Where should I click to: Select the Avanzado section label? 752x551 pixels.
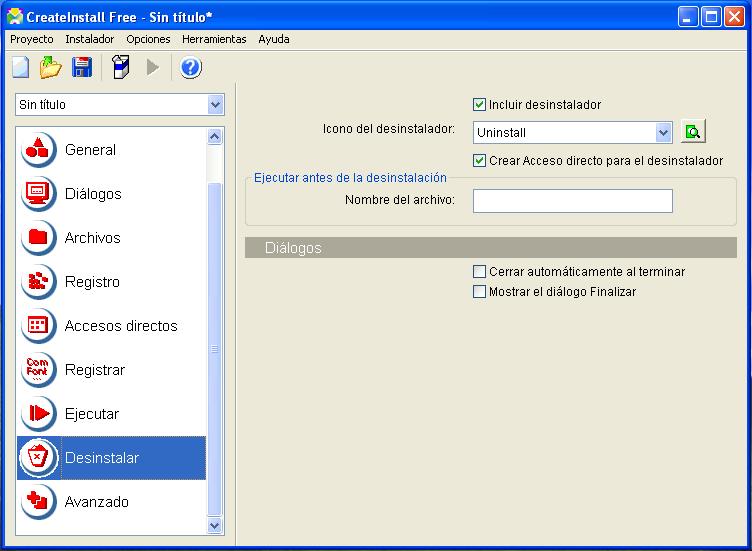[x=96, y=502]
